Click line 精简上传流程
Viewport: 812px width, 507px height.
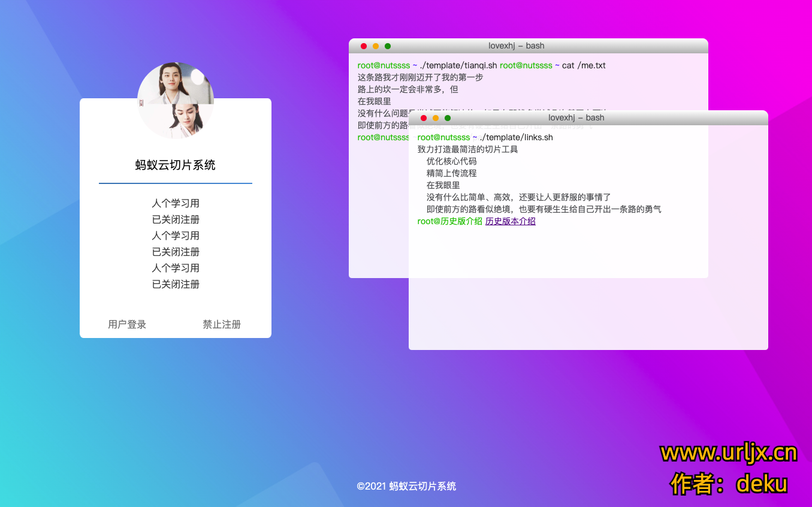coord(452,173)
